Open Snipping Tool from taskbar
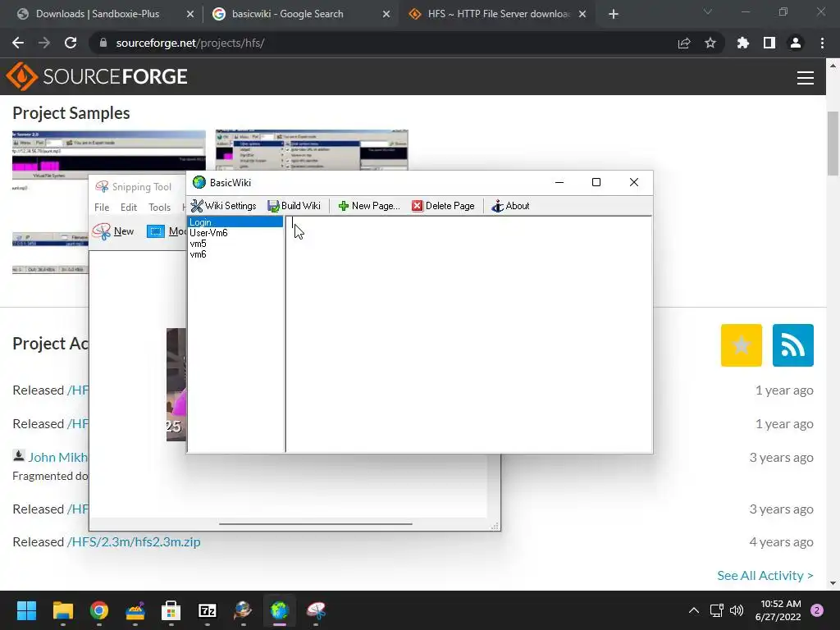This screenshot has width=840, height=630. click(x=316, y=610)
